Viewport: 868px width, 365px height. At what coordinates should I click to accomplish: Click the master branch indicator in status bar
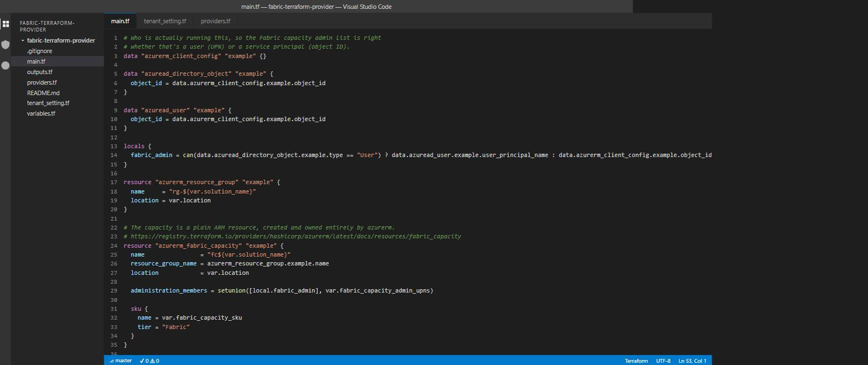coord(121,361)
